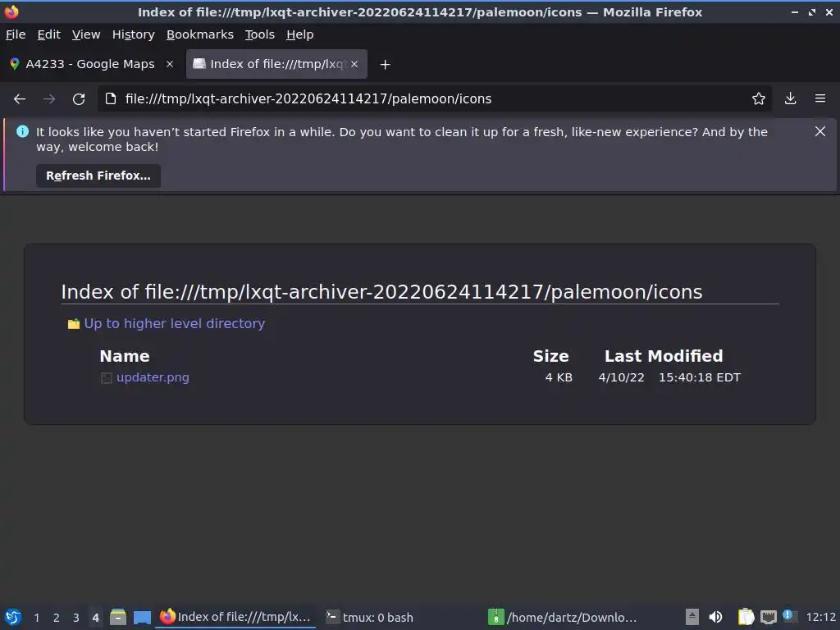Click the show desktop icon in the taskbar
840x630 pixels.
(x=142, y=617)
